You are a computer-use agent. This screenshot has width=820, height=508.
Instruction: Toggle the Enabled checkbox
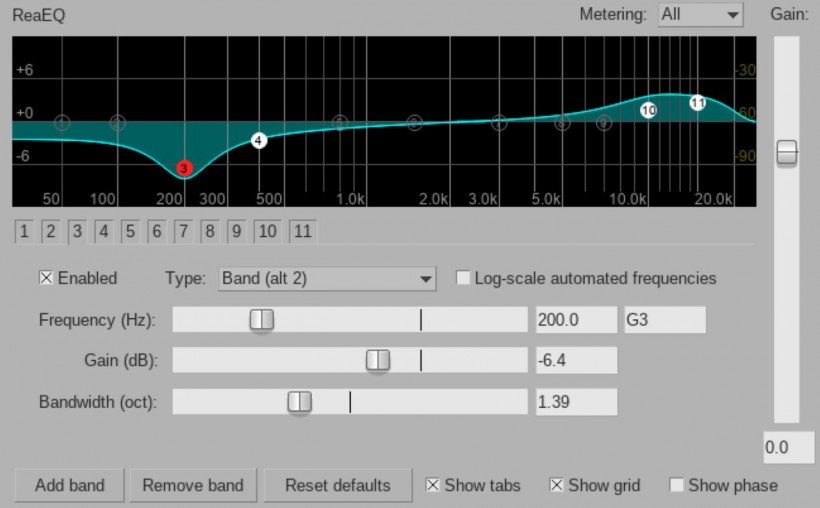46,278
